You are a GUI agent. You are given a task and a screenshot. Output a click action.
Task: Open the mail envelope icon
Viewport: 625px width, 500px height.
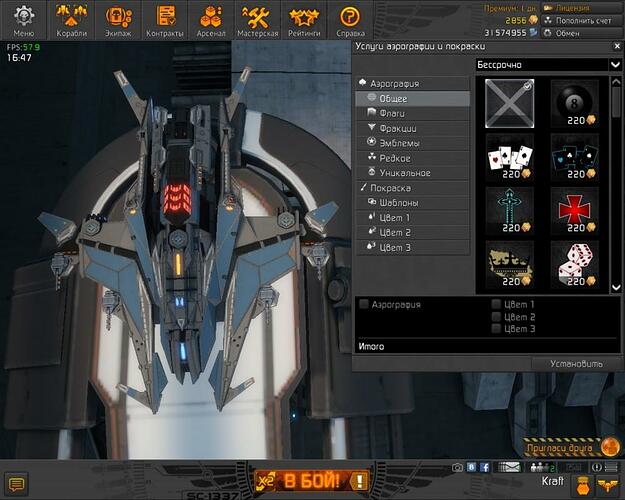(512, 467)
